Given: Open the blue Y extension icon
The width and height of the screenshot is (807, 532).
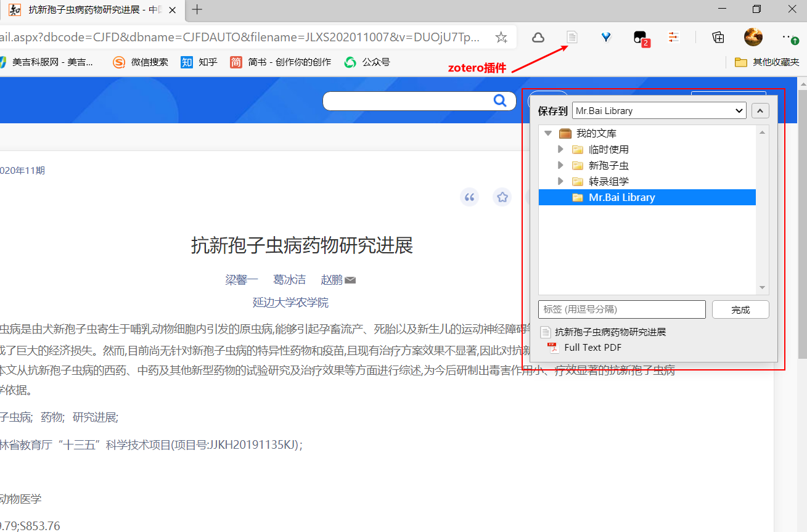Looking at the screenshot, I should pos(606,38).
